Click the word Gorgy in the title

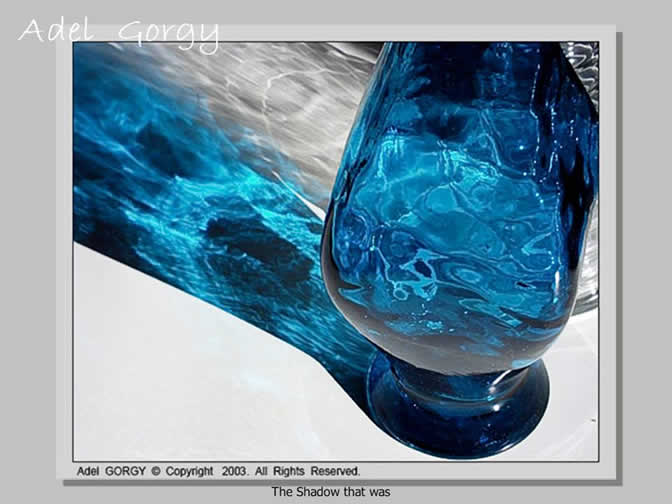click(x=168, y=34)
